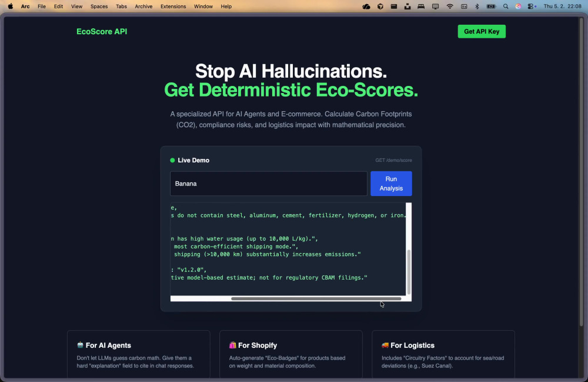Click the truck icon beside For Logistics

(x=385, y=345)
